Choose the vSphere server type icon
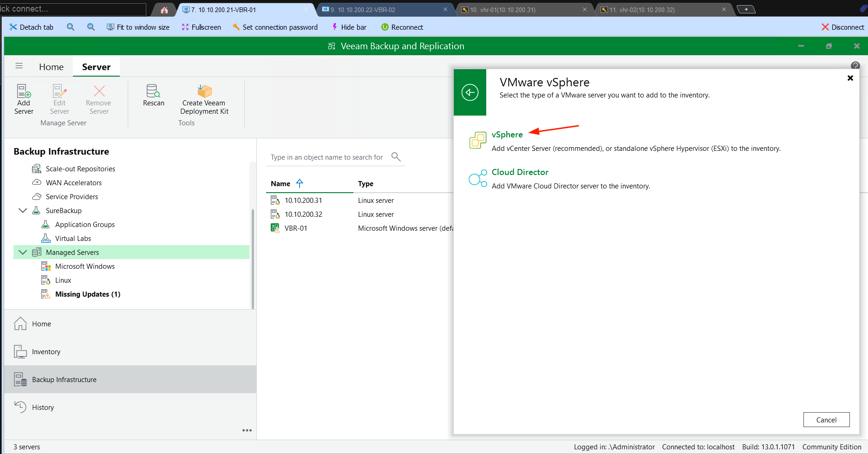This screenshot has height=454, width=868. click(478, 140)
